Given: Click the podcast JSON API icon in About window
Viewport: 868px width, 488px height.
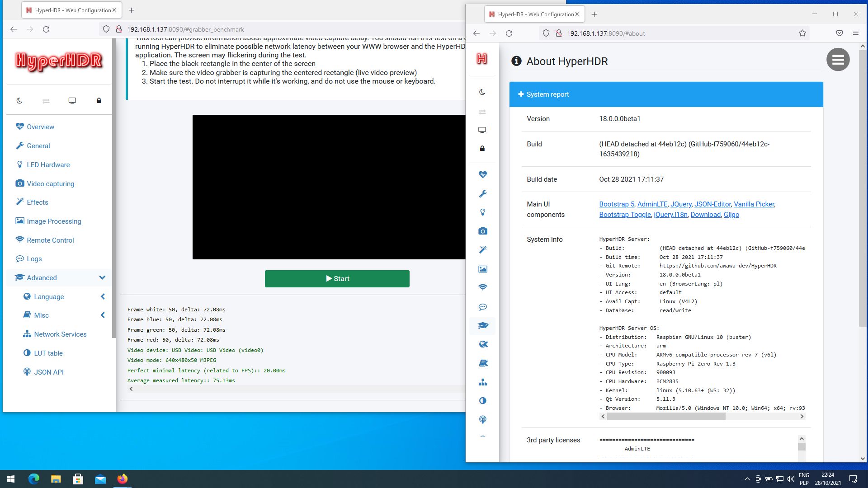Looking at the screenshot, I should [x=483, y=420].
